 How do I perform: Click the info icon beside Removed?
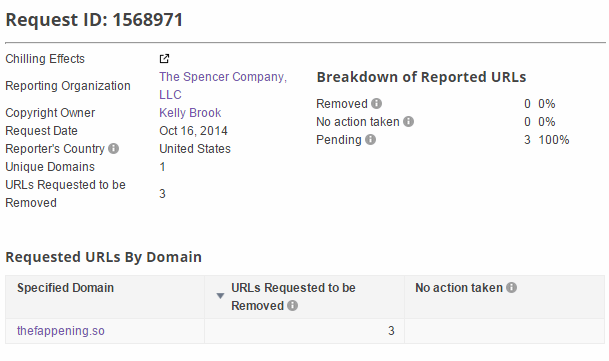coord(376,103)
